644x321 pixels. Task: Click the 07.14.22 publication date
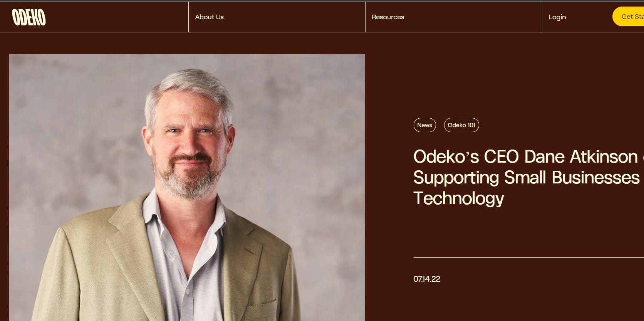427,279
